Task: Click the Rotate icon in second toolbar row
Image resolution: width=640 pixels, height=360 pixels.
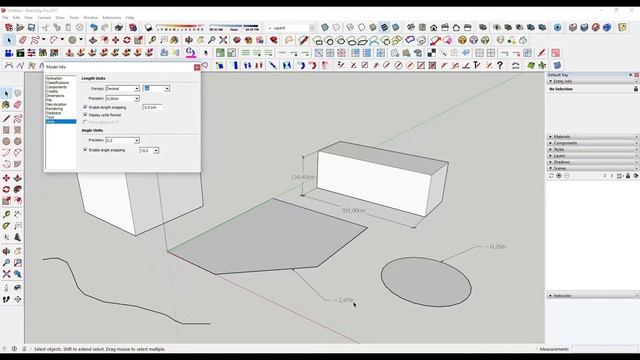Action: click(127, 40)
